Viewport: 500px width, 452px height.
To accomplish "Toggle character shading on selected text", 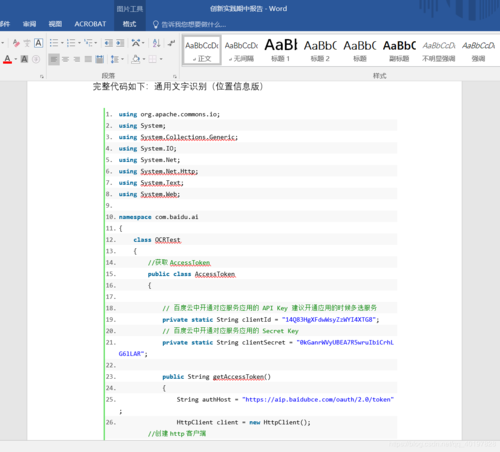I will pos(24,59).
